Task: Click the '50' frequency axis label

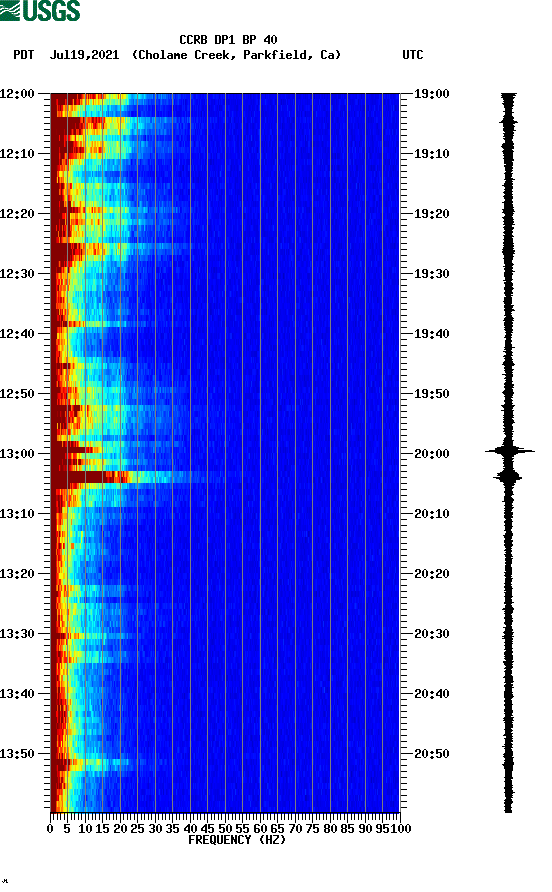Action: pos(225,829)
